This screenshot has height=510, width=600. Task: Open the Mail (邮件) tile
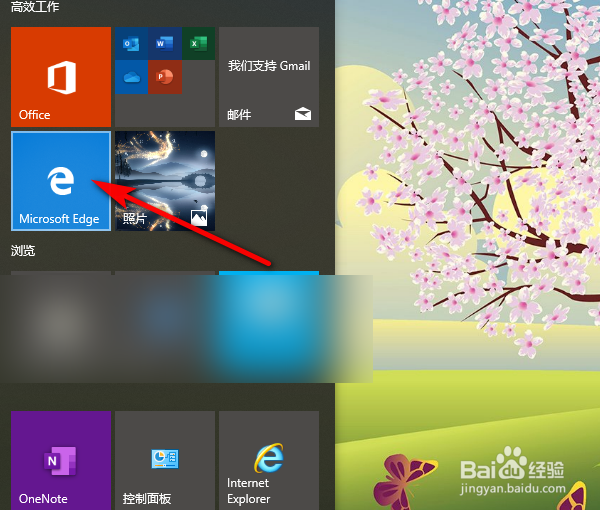click(x=269, y=77)
